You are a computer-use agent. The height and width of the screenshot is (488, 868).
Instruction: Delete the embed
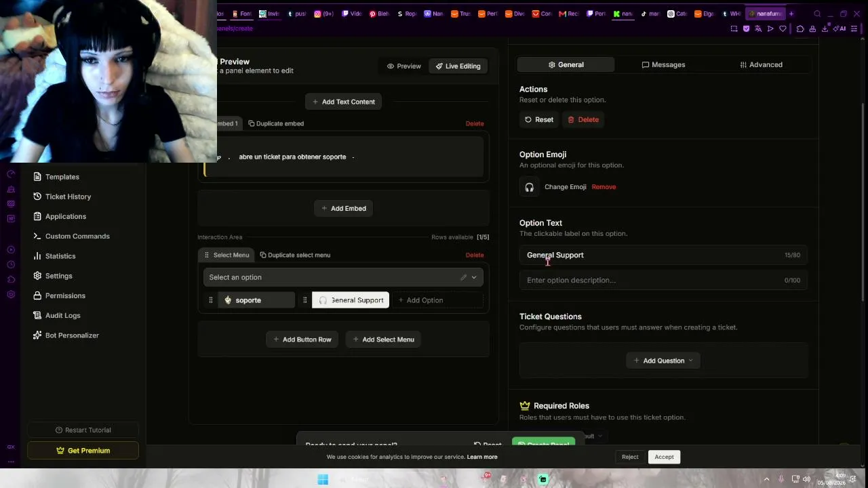point(475,123)
